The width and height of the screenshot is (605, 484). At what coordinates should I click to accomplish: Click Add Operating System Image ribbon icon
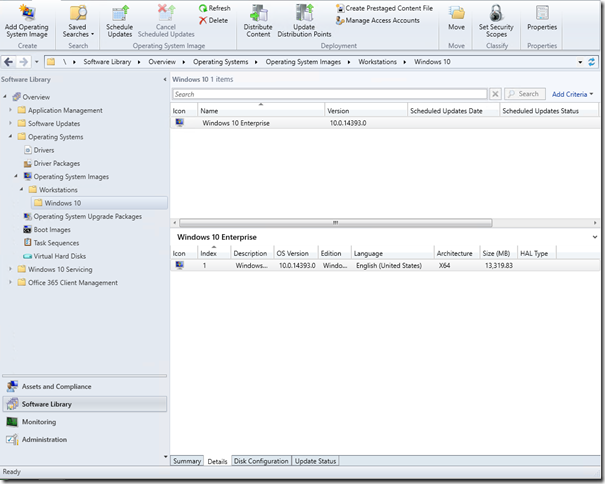click(x=27, y=12)
